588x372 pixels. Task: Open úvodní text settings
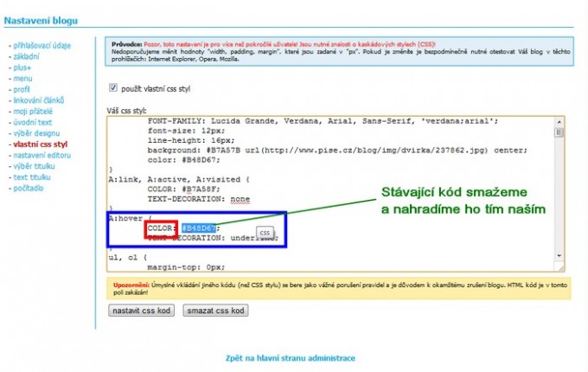[32, 122]
